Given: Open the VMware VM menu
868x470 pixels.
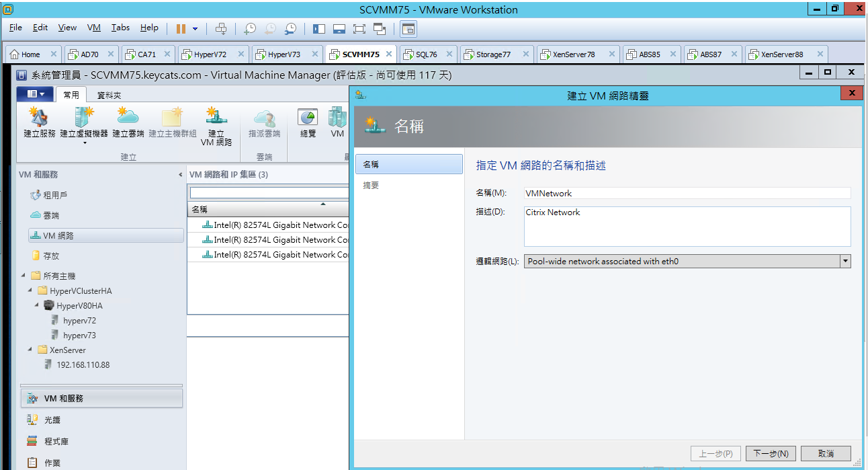Looking at the screenshot, I should 94,28.
